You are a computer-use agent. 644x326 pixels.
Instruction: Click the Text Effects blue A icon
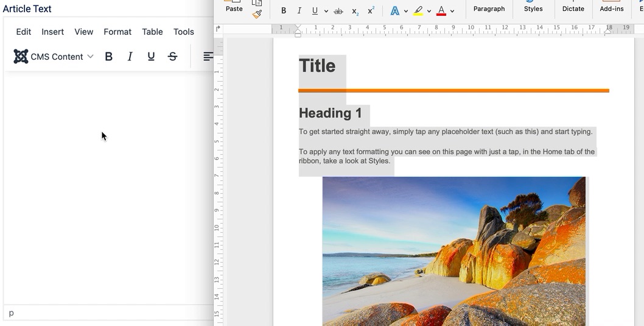pos(395,11)
